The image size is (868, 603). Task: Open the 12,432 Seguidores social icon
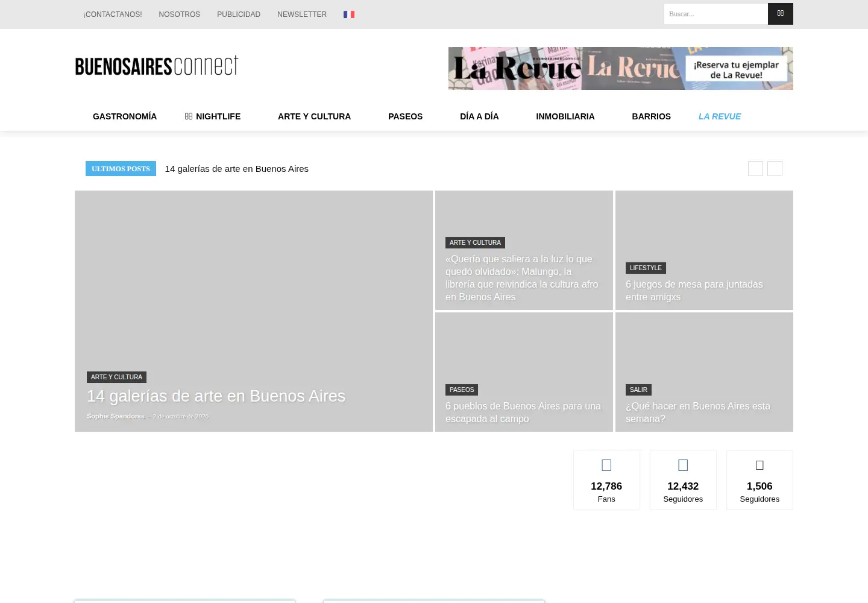(x=683, y=465)
